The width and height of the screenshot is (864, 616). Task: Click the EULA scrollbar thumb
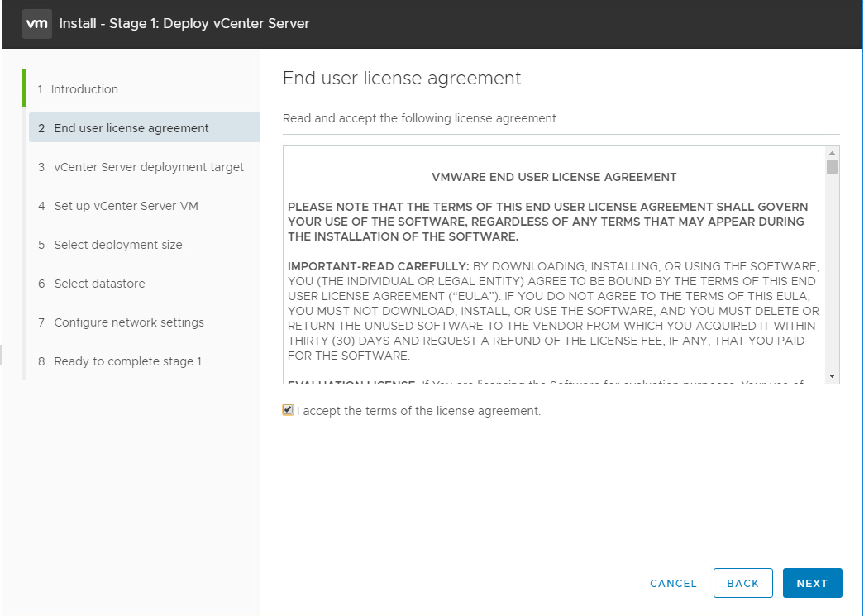(x=833, y=167)
